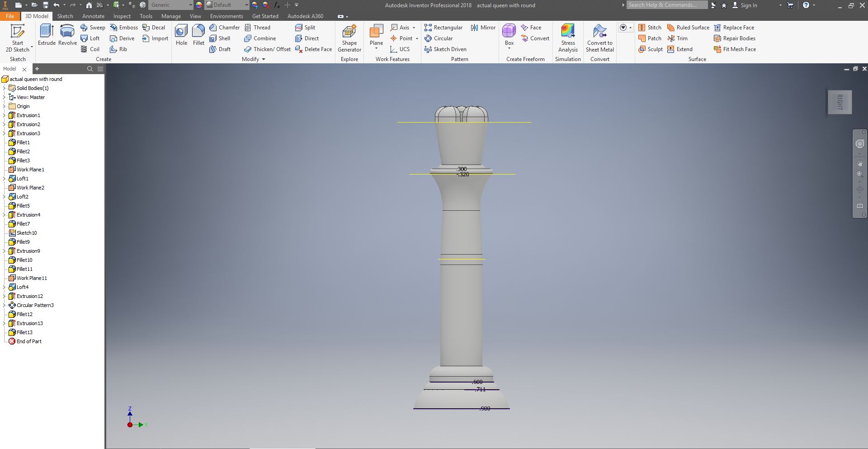Pick the Coil tool
This screenshot has width=868, height=449.
pyautogui.click(x=90, y=49)
